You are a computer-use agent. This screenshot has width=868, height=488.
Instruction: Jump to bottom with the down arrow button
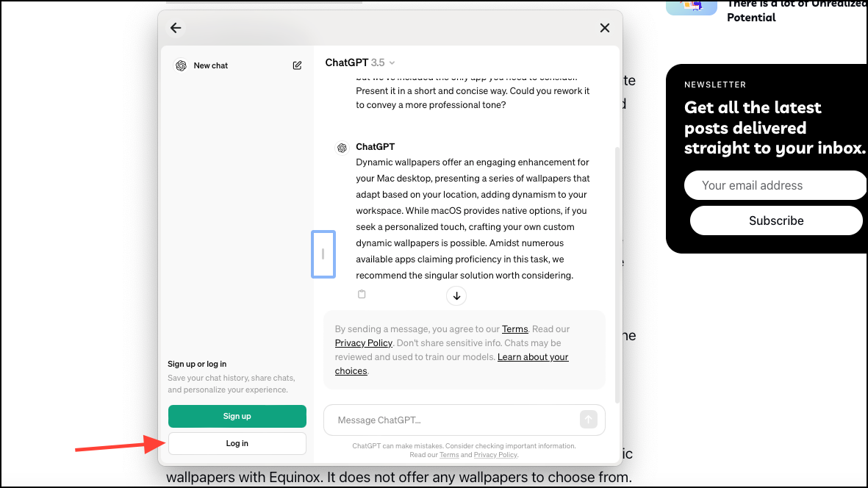point(456,296)
